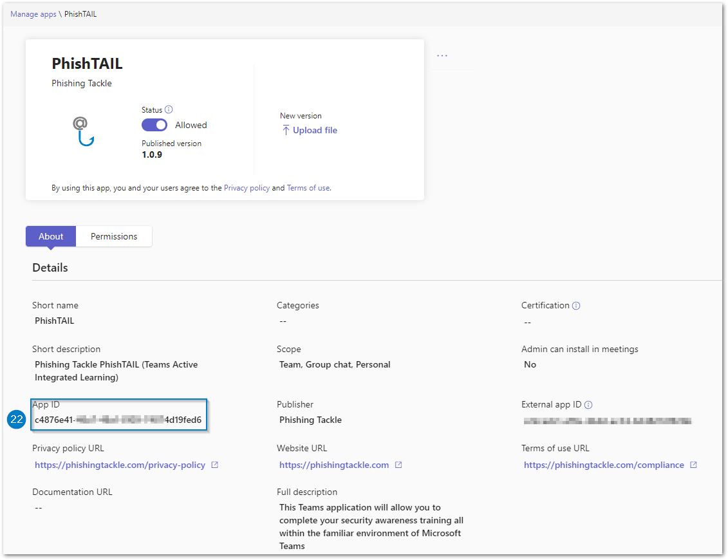Click the 'No' value under Admin can install

tap(530, 364)
